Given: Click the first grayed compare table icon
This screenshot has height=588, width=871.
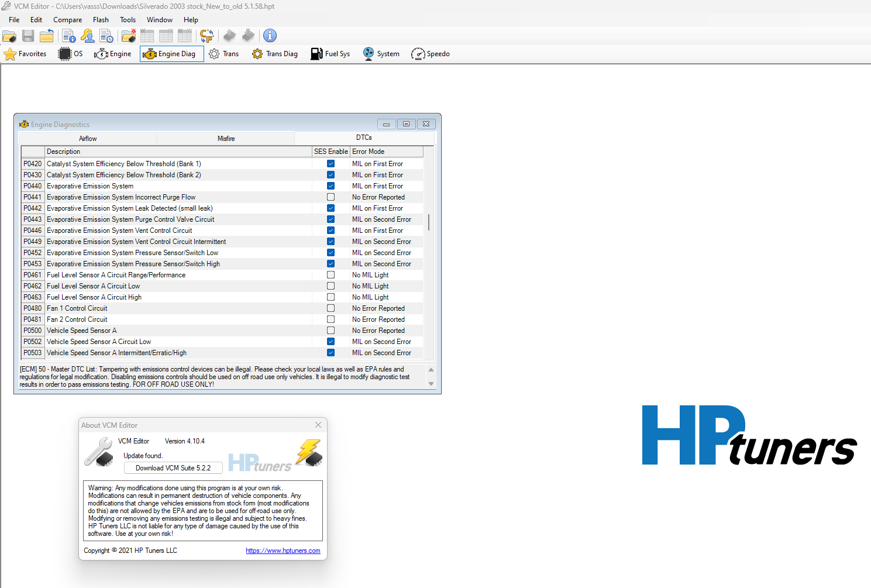Looking at the screenshot, I should coord(147,36).
